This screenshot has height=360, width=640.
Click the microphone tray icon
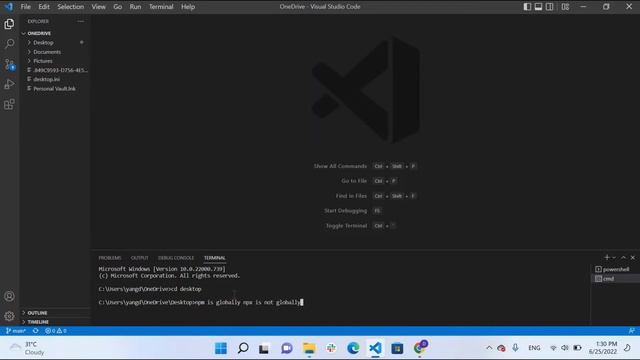pyautogui.click(x=516, y=348)
